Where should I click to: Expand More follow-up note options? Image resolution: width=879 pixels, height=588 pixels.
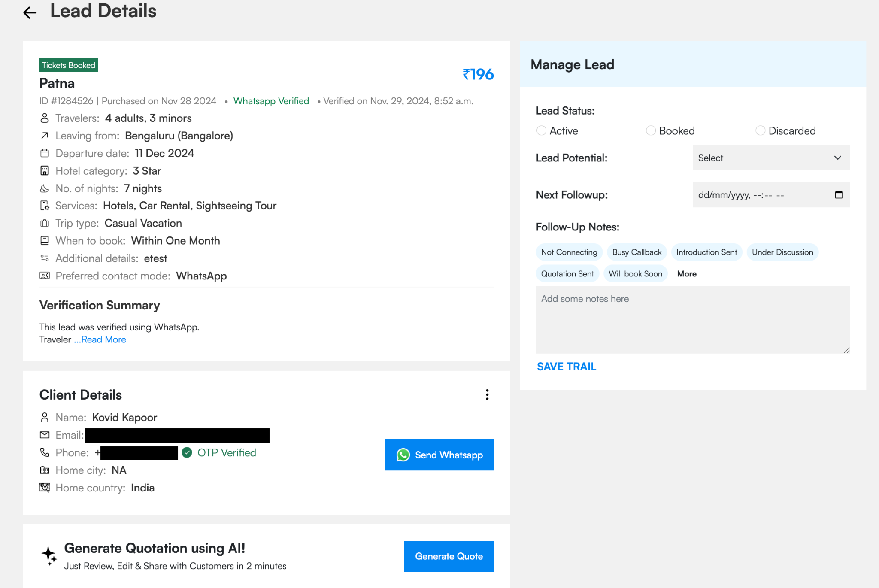click(687, 274)
